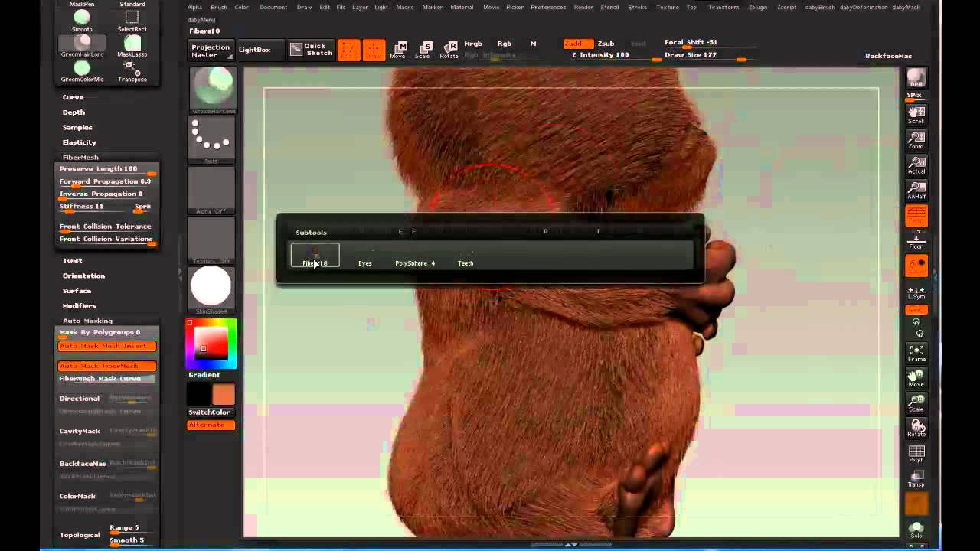Toggle PolyF polyframe display

(x=916, y=454)
